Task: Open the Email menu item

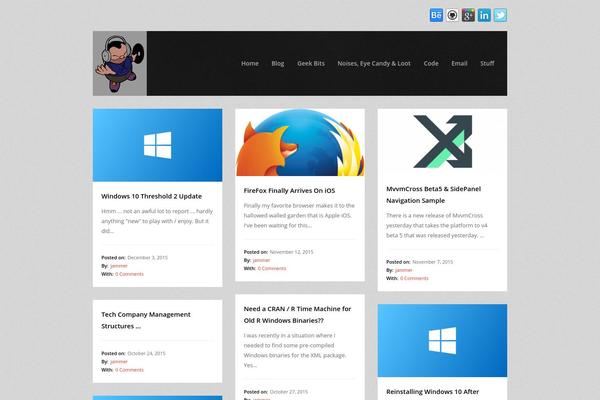Action: pos(459,64)
